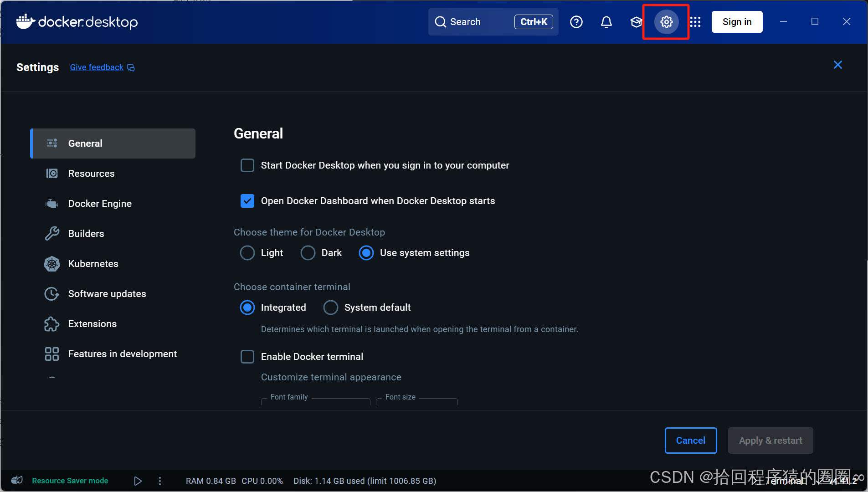Image resolution: width=868 pixels, height=492 pixels.
Task: Click the RAM 0.84 GB status entry
Action: (211, 481)
